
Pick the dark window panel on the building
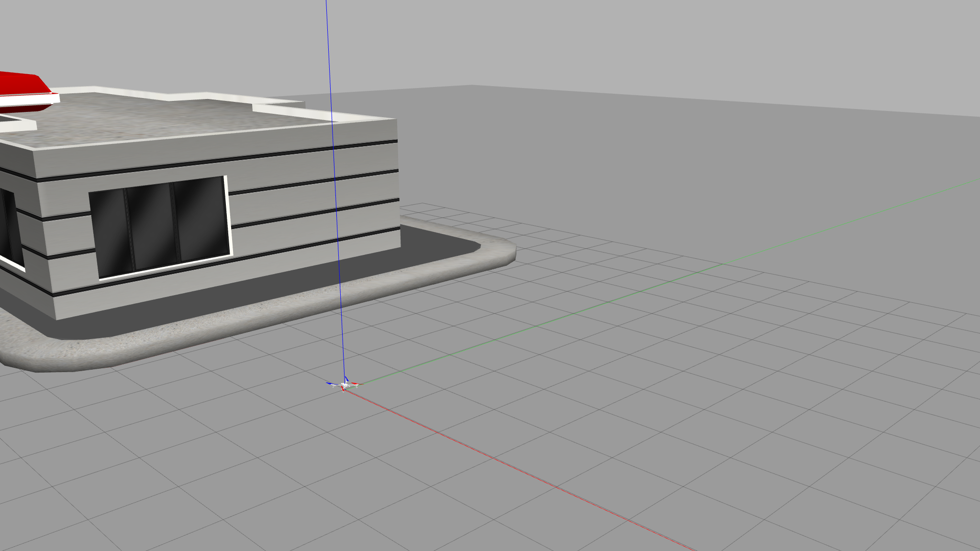pos(160,227)
